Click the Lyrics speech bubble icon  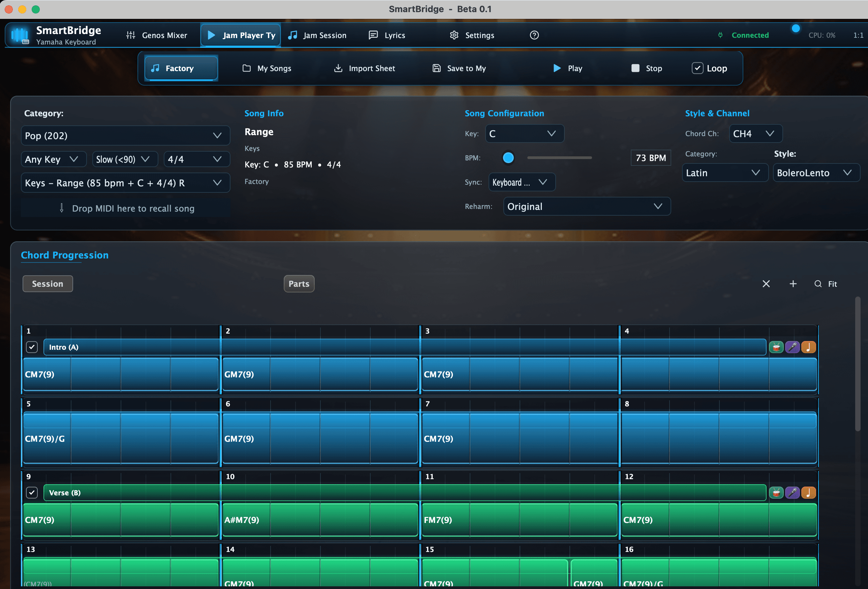pos(373,35)
